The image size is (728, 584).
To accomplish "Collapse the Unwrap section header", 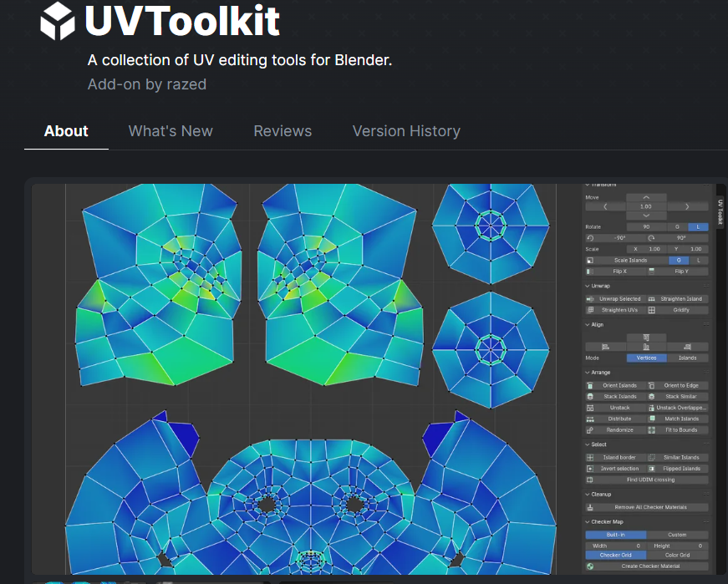I will 587,286.
